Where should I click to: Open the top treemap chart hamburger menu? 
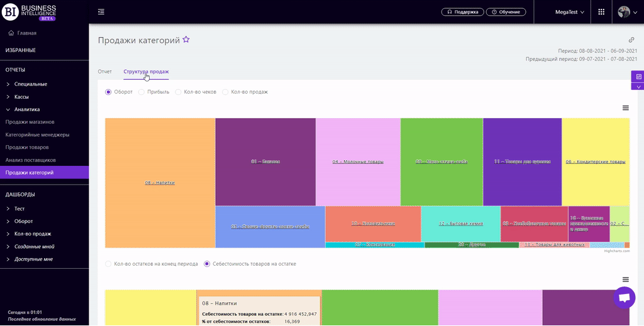click(625, 108)
